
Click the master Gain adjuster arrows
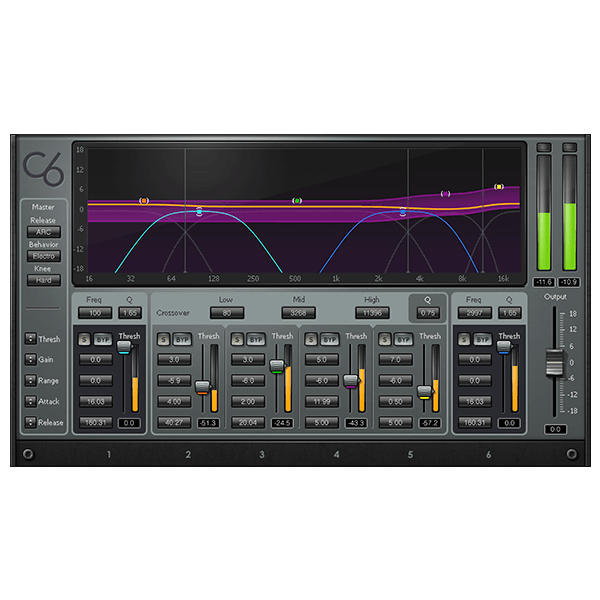(30, 360)
